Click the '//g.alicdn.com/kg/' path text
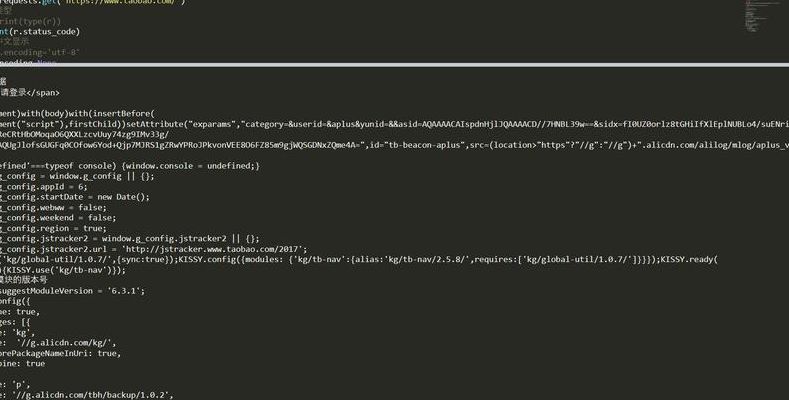Screen dimensions: 789x400 pos(65,343)
